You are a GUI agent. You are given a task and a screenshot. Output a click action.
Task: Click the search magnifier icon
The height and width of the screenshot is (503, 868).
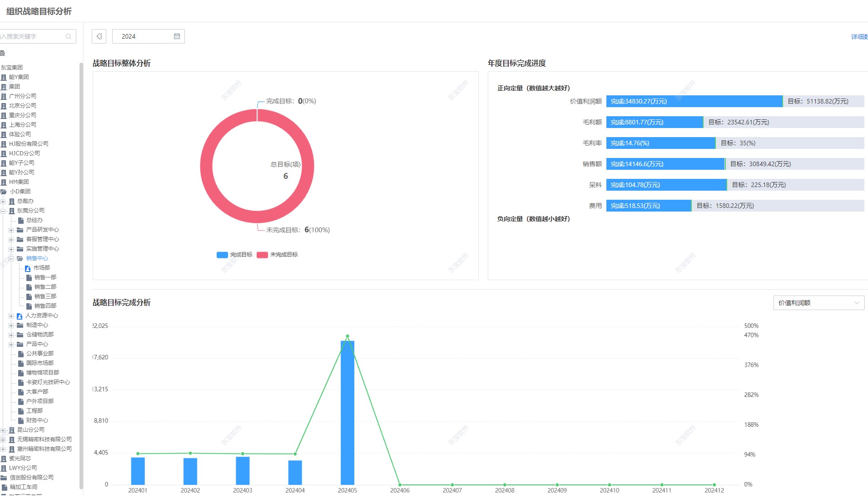69,36
